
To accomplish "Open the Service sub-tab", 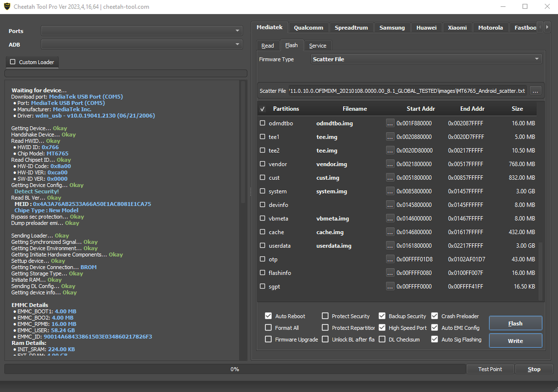I will (x=318, y=46).
